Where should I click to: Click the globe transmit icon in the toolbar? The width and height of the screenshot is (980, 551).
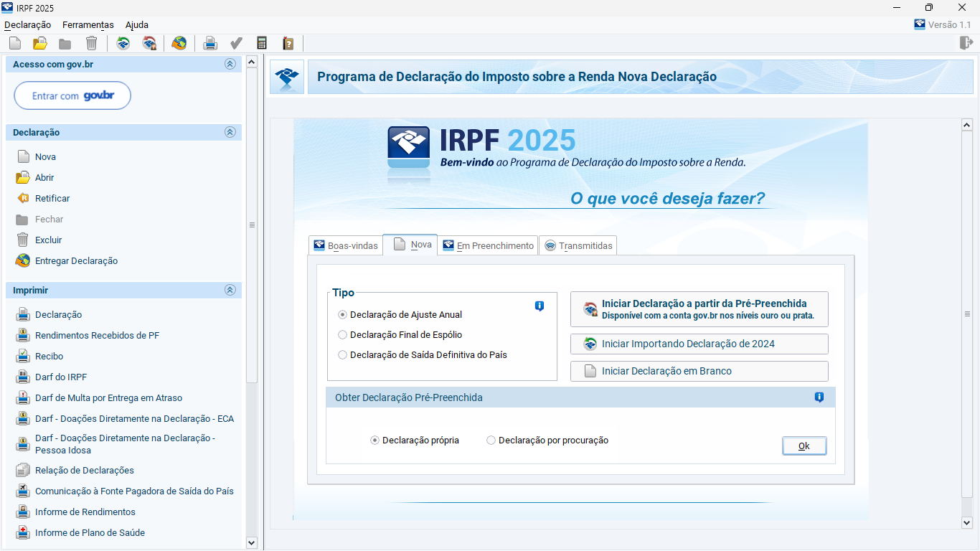pos(179,43)
